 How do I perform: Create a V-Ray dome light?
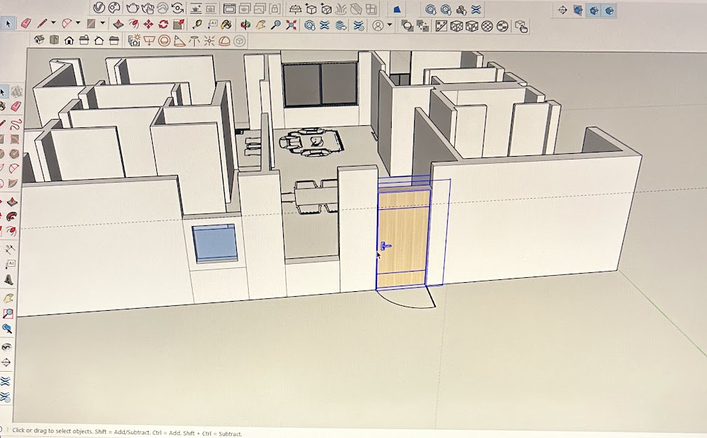click(225, 41)
